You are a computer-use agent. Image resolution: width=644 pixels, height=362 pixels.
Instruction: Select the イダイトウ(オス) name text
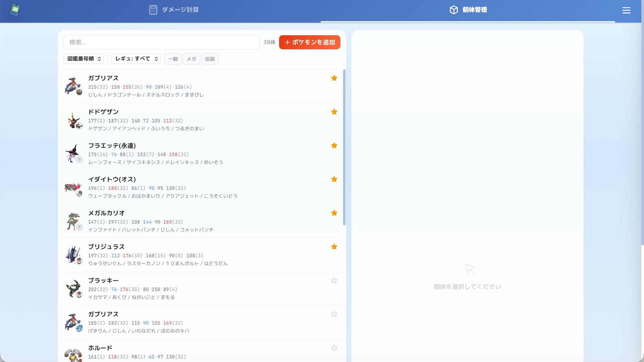click(x=112, y=179)
